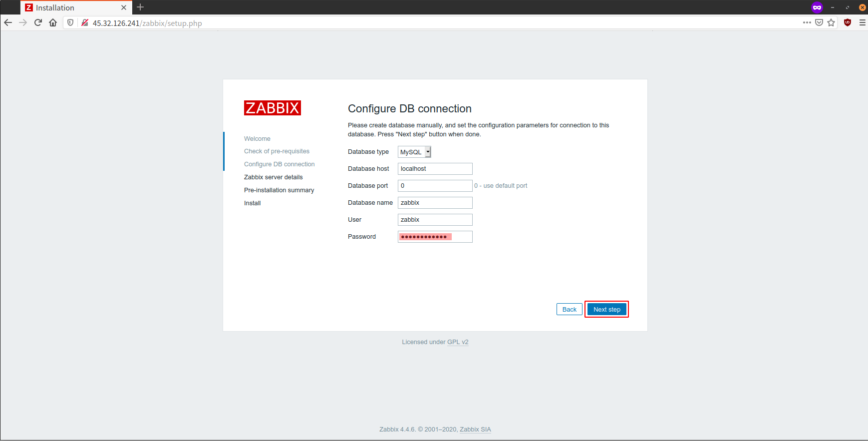Open the browser home page icon

(x=53, y=22)
